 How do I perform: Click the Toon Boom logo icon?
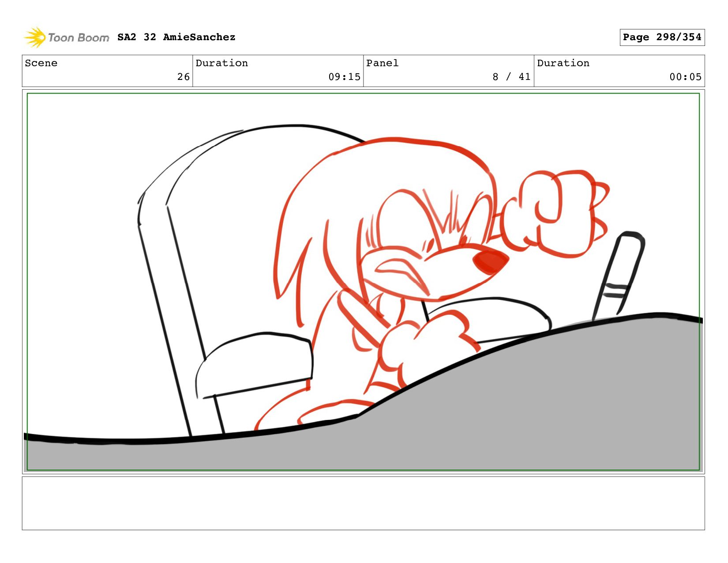34,37
